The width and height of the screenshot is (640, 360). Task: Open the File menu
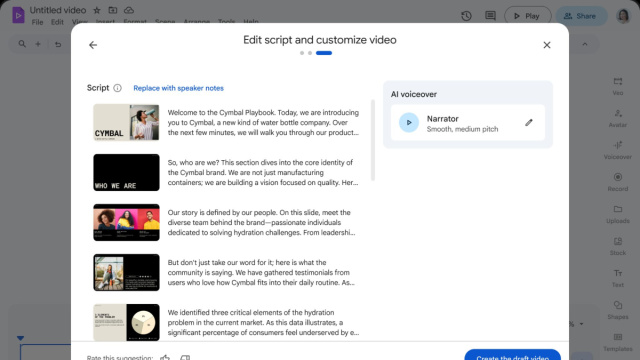point(37,22)
